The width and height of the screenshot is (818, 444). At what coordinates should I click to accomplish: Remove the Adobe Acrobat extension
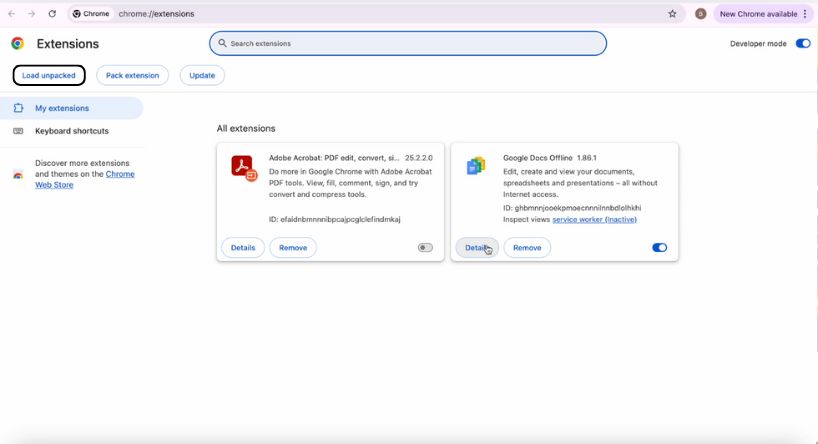tap(293, 248)
